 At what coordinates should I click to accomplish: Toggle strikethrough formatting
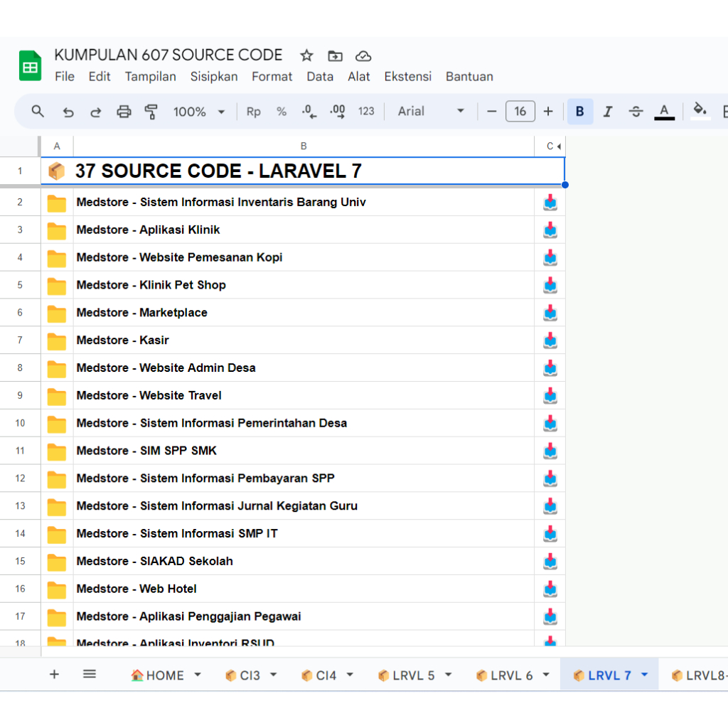click(636, 112)
